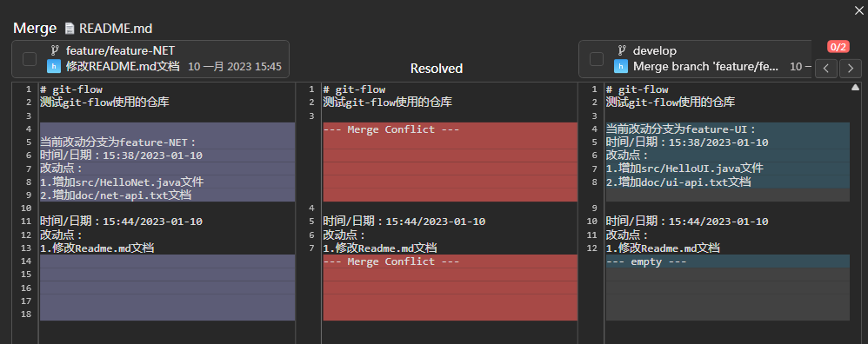
Task: Click scrollbar up arrow in right pane
Action: pyautogui.click(x=855, y=88)
